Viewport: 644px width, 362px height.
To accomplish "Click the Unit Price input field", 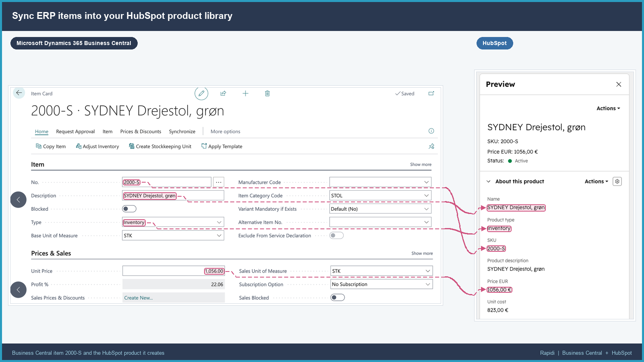I will [x=173, y=271].
